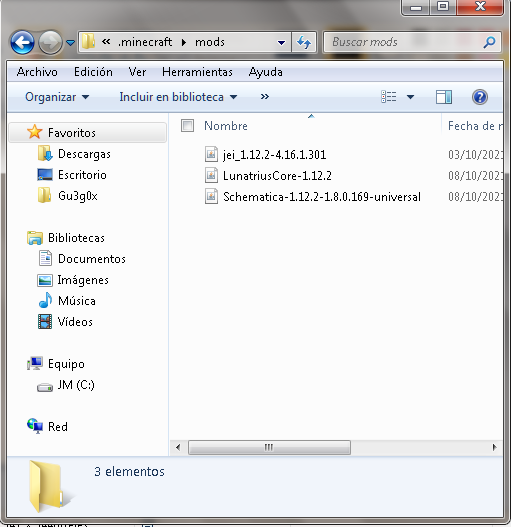Click the Descargas folder icon
The height and width of the screenshot is (527, 511).
pos(45,154)
